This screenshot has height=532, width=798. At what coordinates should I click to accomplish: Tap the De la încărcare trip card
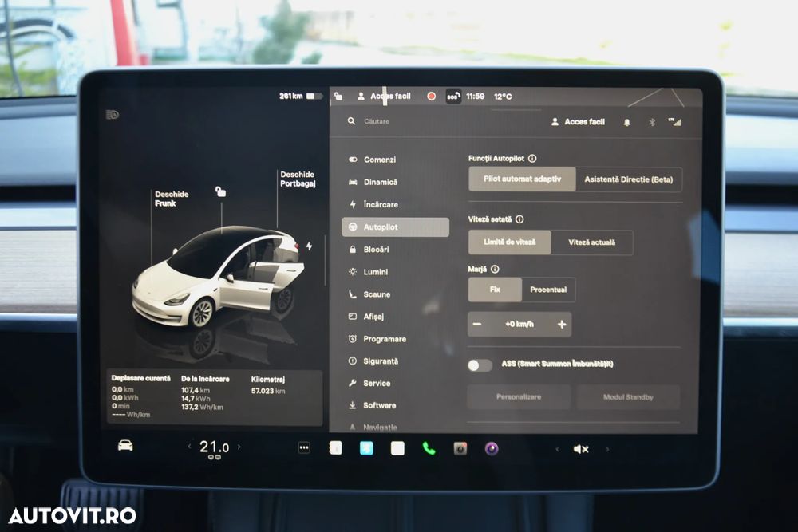205,393
